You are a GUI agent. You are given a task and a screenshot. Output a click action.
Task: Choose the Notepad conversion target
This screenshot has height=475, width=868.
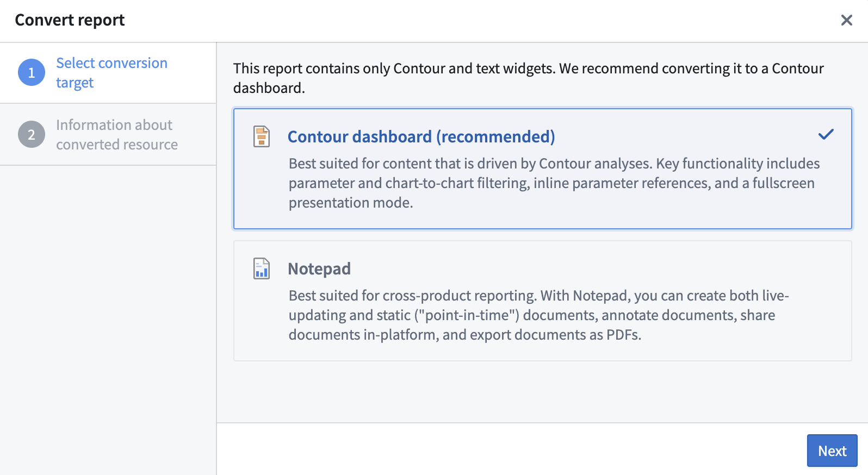pos(543,301)
